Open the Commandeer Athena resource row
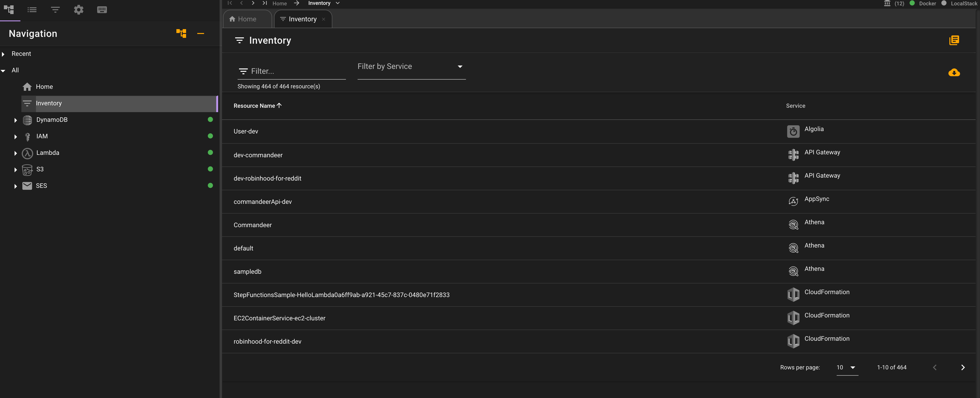 pos(599,225)
